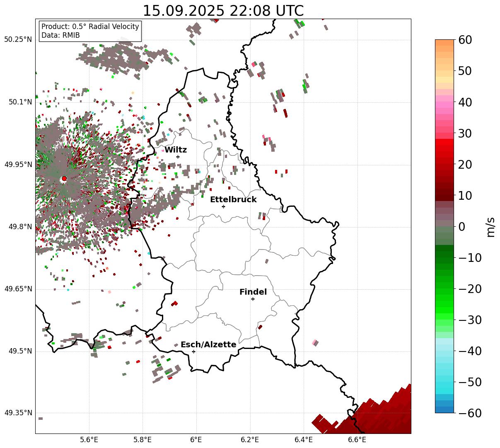The image size is (500, 448).
Task: Click the title 15.09.2025 22:08 UTC
Action: pyautogui.click(x=223, y=11)
